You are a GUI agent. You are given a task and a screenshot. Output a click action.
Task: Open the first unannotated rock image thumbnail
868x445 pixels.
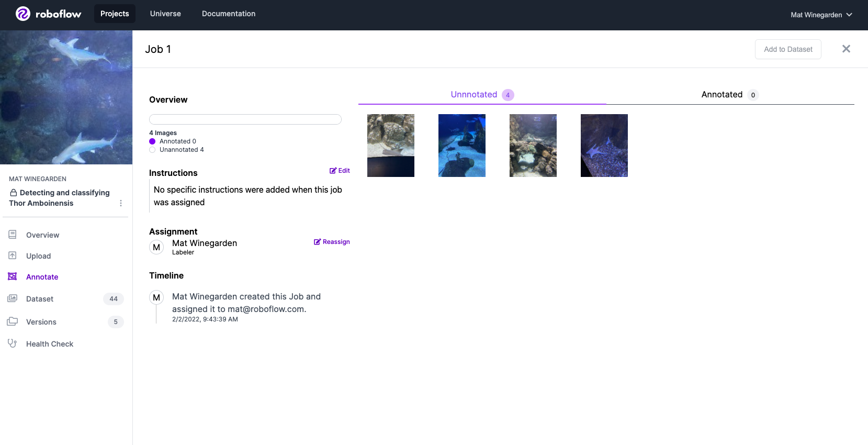click(x=391, y=146)
